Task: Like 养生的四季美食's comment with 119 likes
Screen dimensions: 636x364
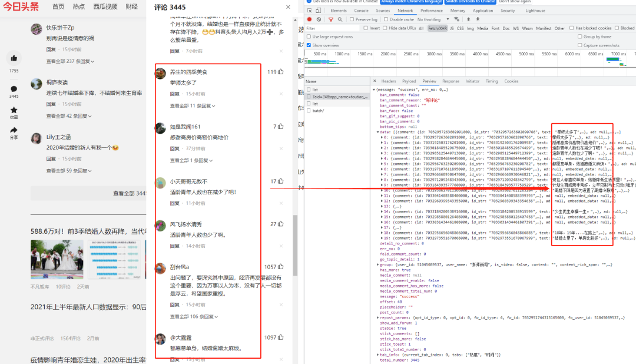Action: (x=281, y=72)
